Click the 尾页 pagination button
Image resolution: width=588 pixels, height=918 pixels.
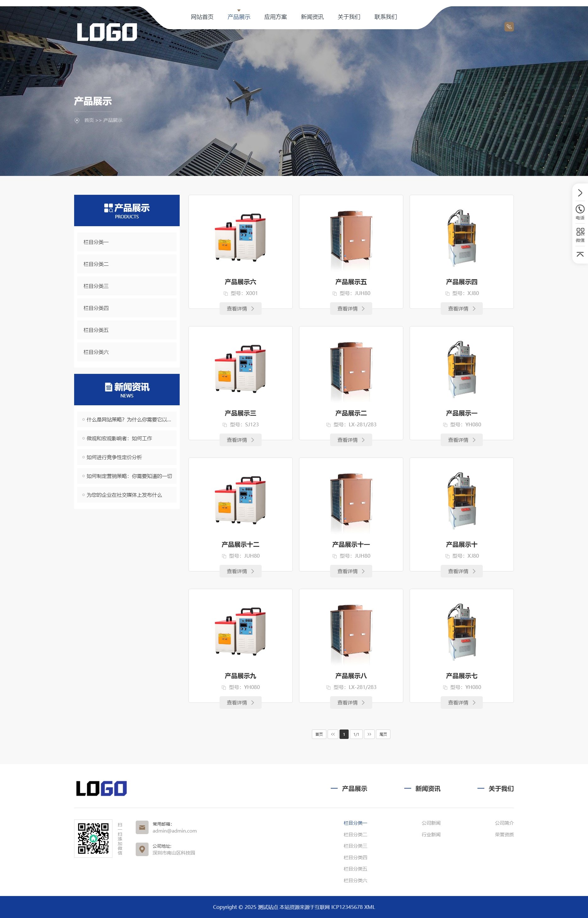click(x=383, y=734)
